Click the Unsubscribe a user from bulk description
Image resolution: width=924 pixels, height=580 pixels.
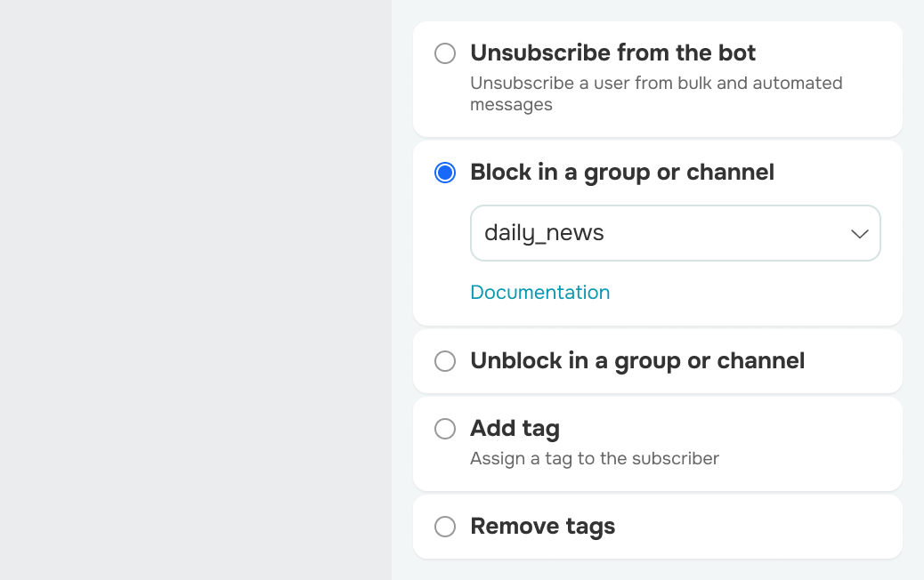656,93
